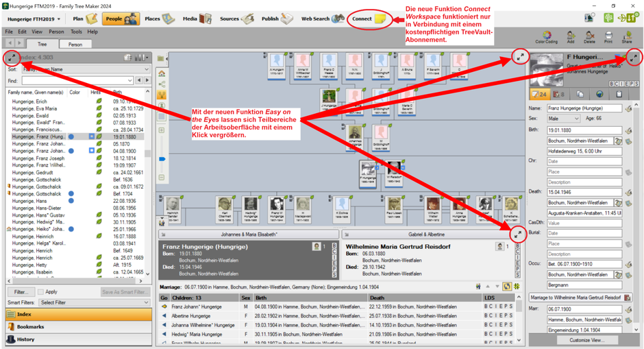Image resolution: width=644 pixels, height=349 pixels.
Task: Click the Filter... button
Action: 21,292
